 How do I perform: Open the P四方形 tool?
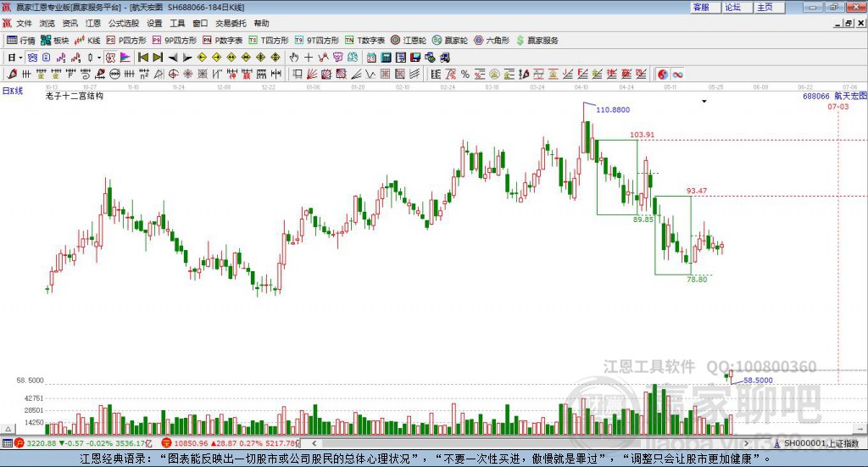(x=126, y=41)
